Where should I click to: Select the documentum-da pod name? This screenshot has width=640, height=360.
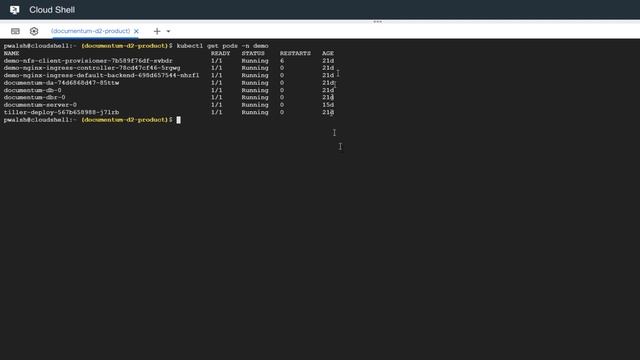(61, 82)
